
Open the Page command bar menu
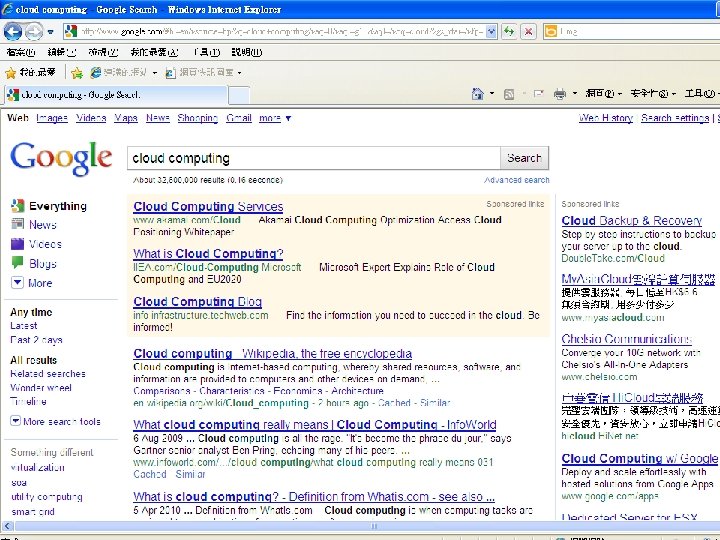(x=603, y=94)
